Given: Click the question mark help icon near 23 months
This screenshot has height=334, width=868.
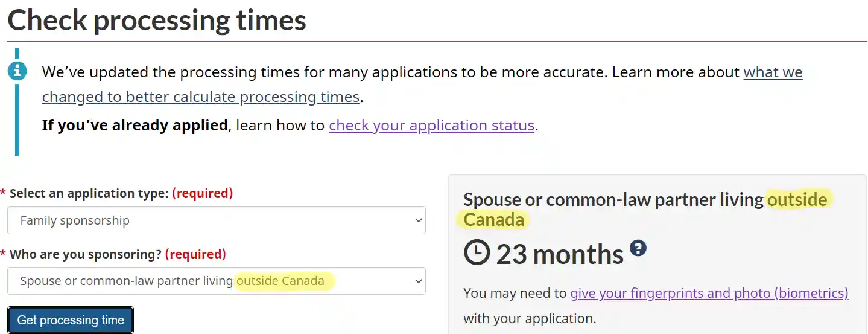Looking at the screenshot, I should (638, 248).
